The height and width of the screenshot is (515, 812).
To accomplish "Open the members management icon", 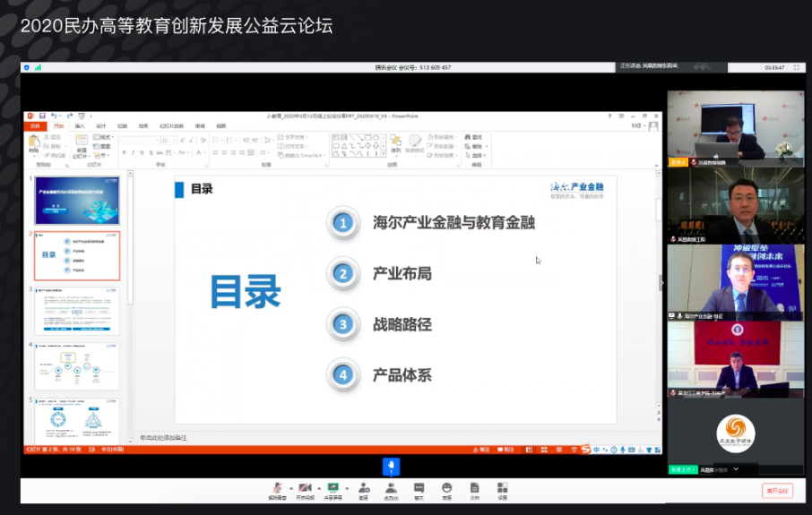I will point(391,489).
